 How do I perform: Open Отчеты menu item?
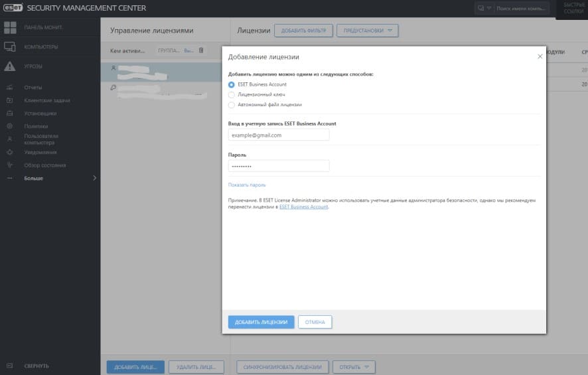pos(33,88)
